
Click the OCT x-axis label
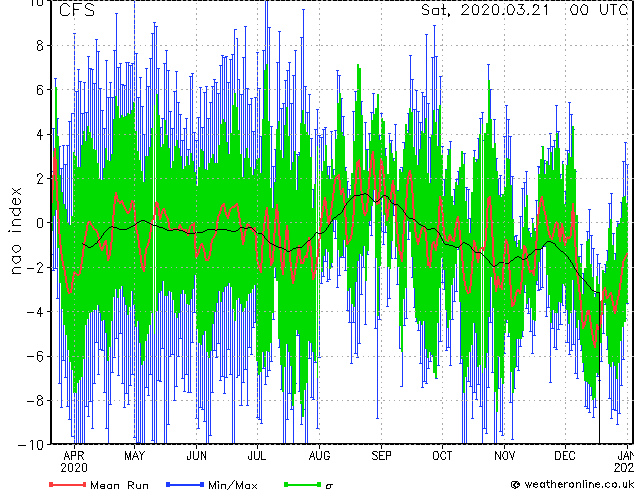point(442,456)
